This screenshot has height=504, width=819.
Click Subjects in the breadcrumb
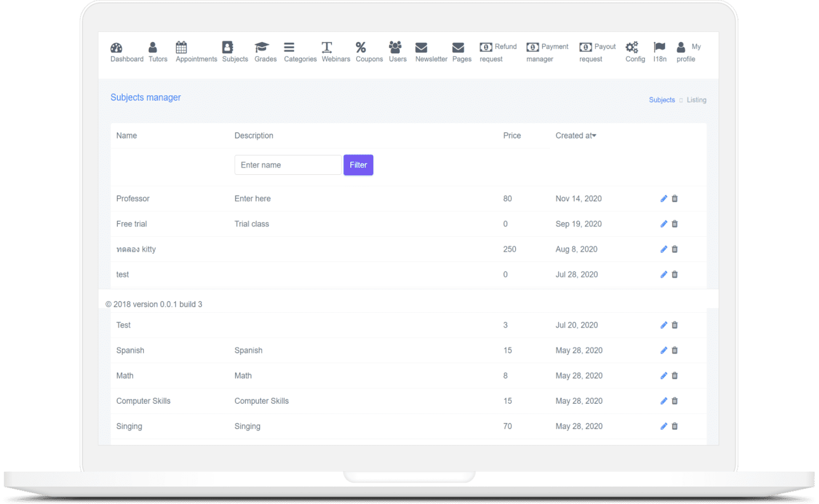click(662, 100)
